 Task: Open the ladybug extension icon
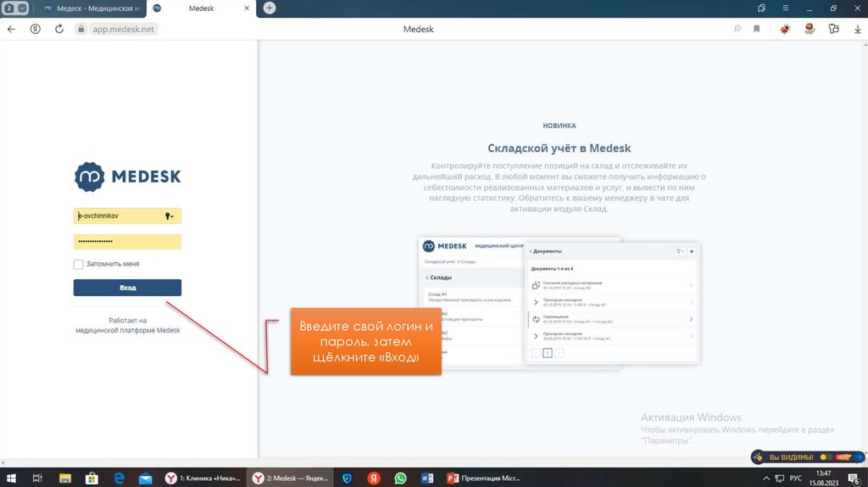[x=785, y=29]
